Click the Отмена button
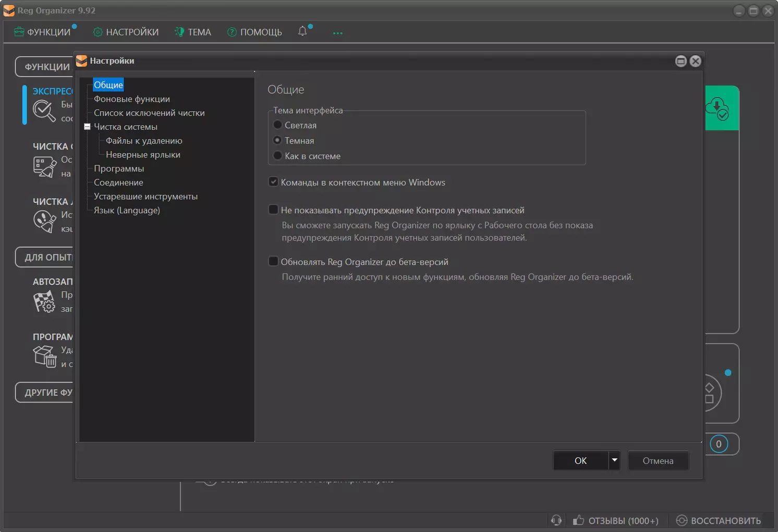This screenshot has height=532, width=778. (658, 461)
